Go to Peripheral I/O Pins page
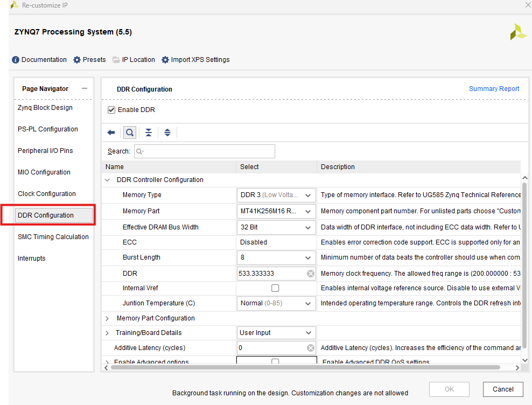 click(x=45, y=151)
